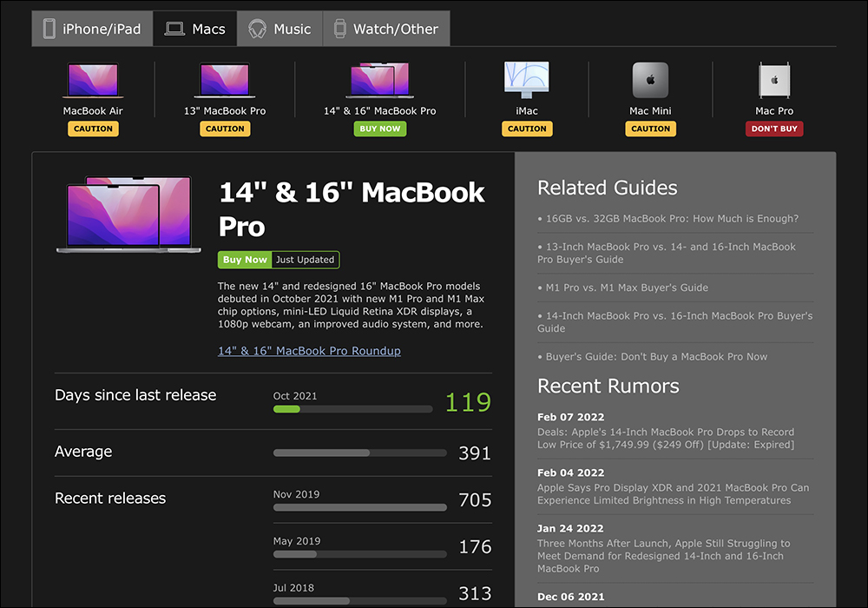This screenshot has width=868, height=608.
Task: Select the 13" MacBook Pro icon
Action: point(225,80)
